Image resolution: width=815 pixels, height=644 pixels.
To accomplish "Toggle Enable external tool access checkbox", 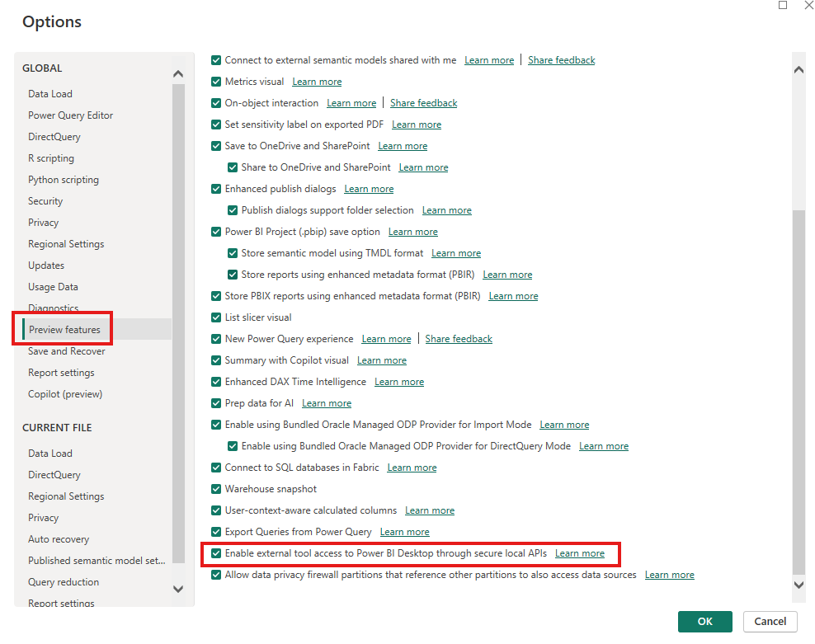I will pos(216,553).
